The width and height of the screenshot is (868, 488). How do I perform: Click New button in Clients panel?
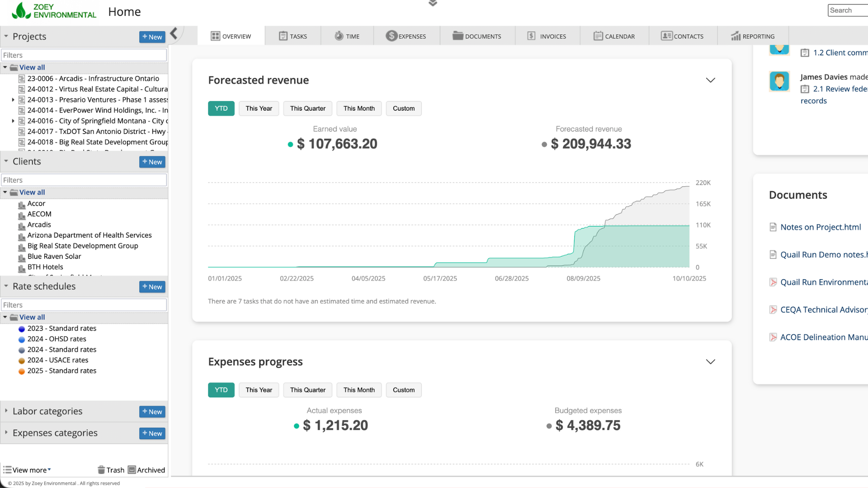click(152, 162)
